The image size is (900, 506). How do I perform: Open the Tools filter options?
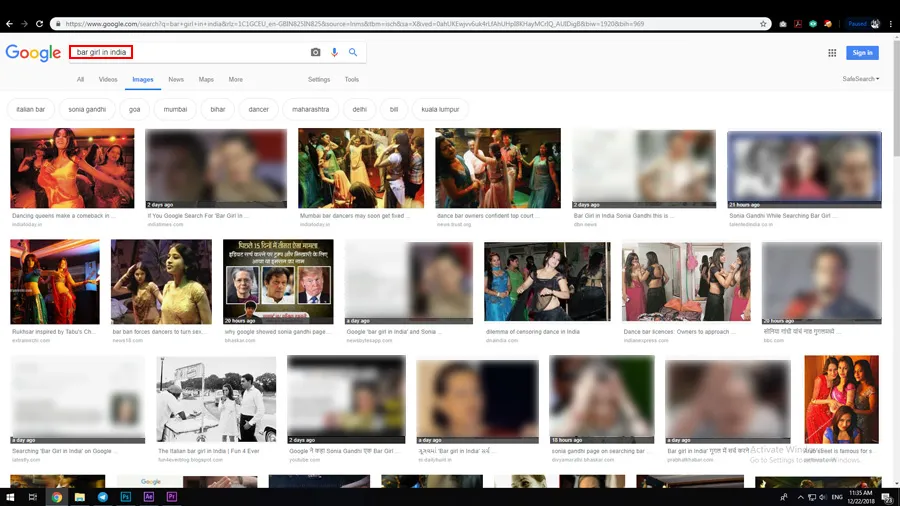[352, 80]
